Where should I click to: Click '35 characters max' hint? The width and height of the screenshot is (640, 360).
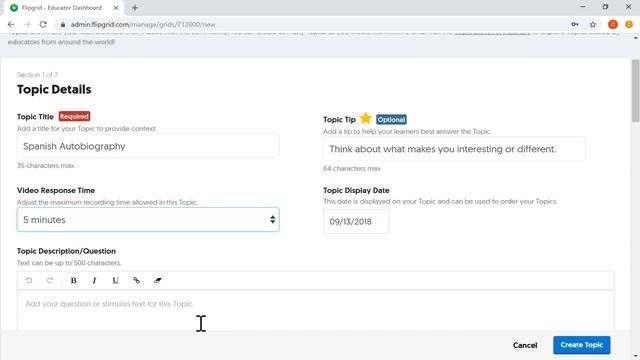(x=45, y=165)
